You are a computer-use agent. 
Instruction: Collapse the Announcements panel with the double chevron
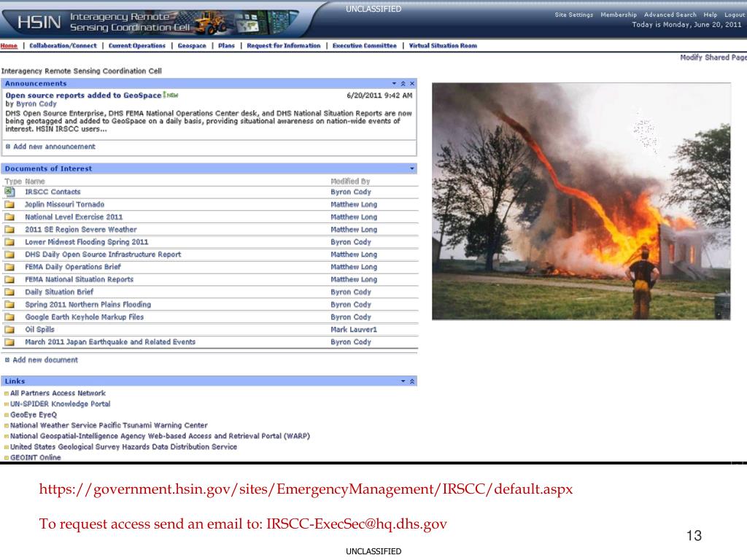[403, 83]
